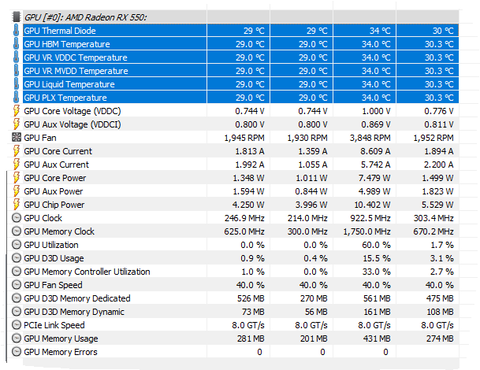Click the 1.000 V GPU Core Voltage value
The image size is (480, 370).
coord(376,111)
